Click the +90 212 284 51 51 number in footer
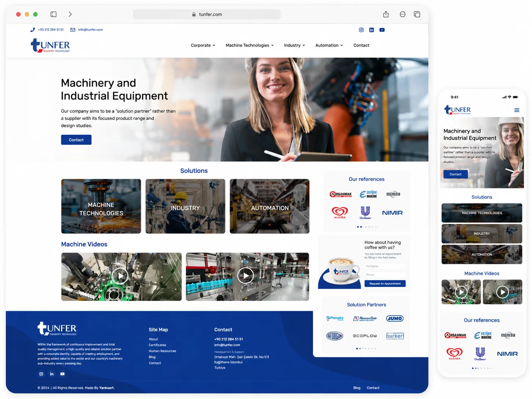Viewport: 532px width, 399px height. 229,339
